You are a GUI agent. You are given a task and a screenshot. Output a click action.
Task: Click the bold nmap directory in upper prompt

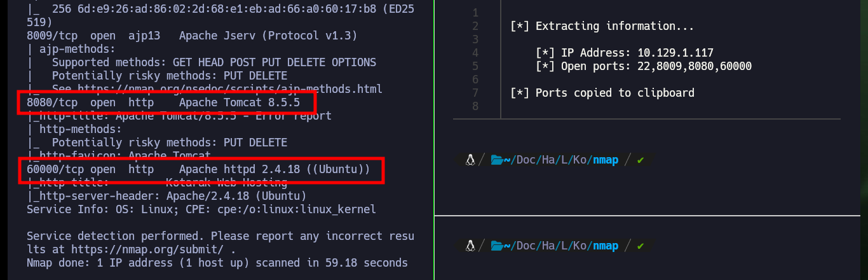(x=606, y=160)
